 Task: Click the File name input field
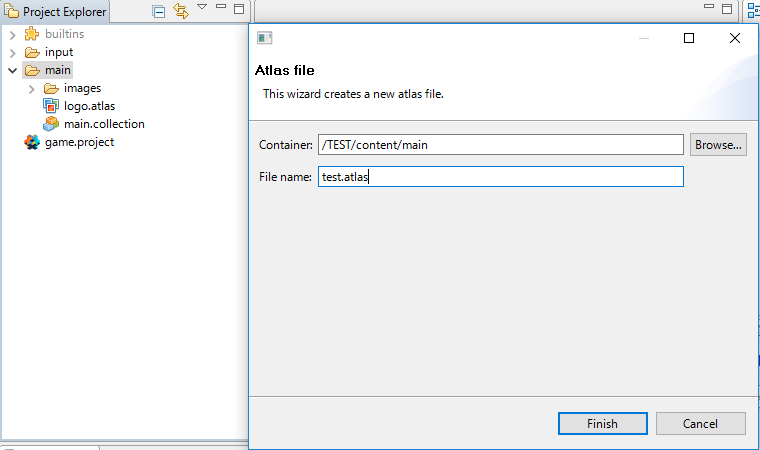(x=501, y=177)
